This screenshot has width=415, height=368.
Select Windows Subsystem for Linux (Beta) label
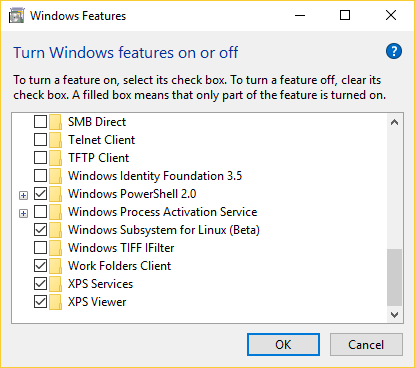(x=164, y=230)
